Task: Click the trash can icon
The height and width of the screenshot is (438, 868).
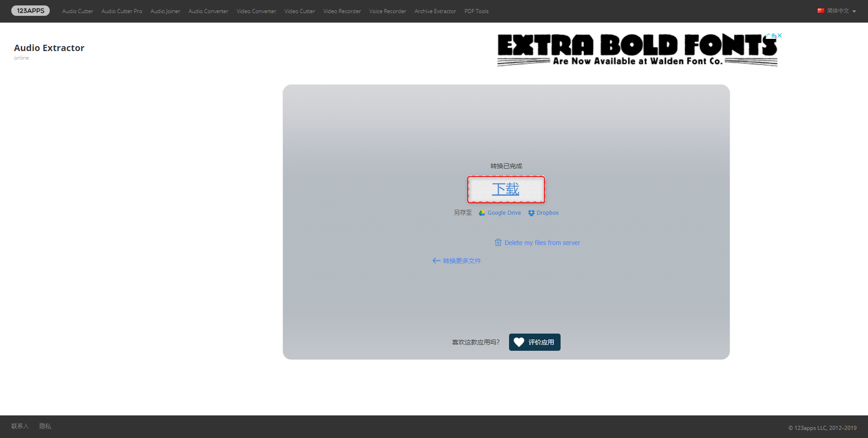Action: pyautogui.click(x=498, y=242)
